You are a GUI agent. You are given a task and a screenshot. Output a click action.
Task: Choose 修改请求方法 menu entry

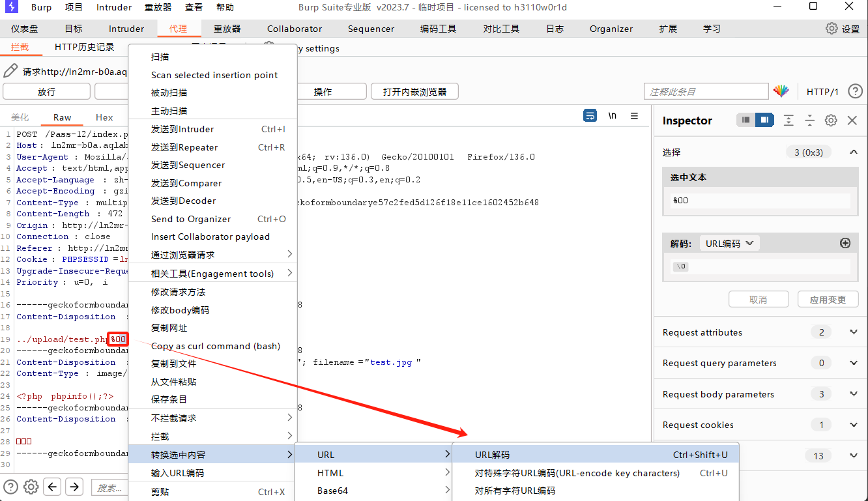[213, 292]
